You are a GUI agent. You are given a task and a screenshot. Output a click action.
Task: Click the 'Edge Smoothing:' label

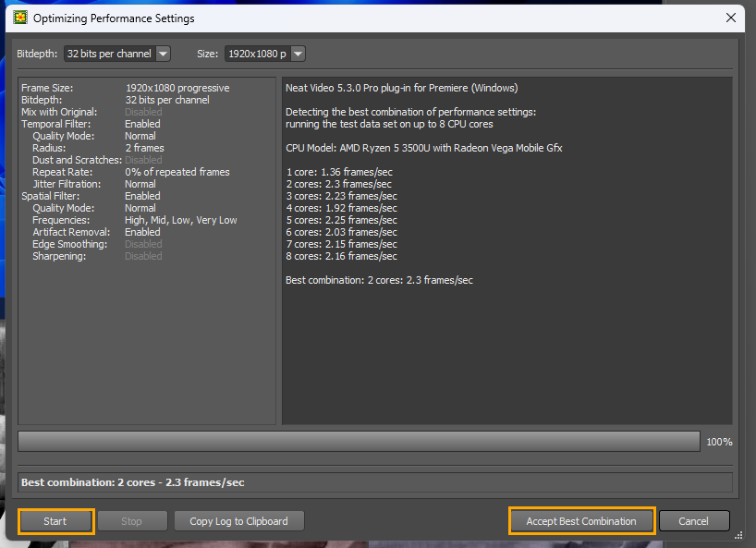click(x=70, y=244)
